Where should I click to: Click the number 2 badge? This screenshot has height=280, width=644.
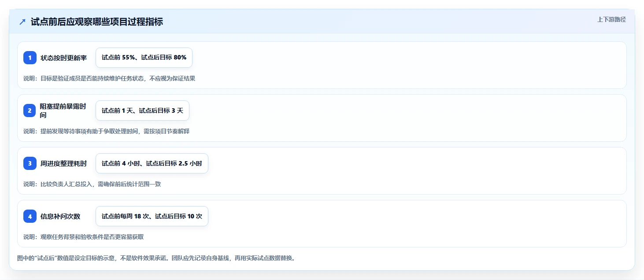(x=30, y=111)
